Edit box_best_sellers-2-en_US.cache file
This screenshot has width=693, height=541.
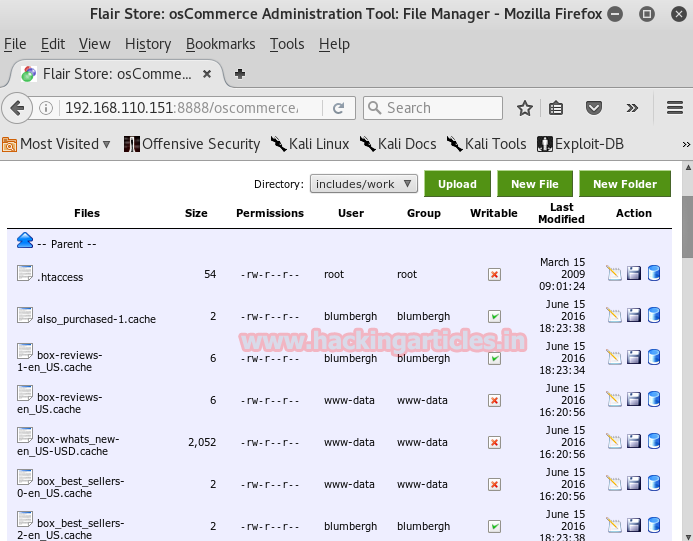[x=614, y=526]
